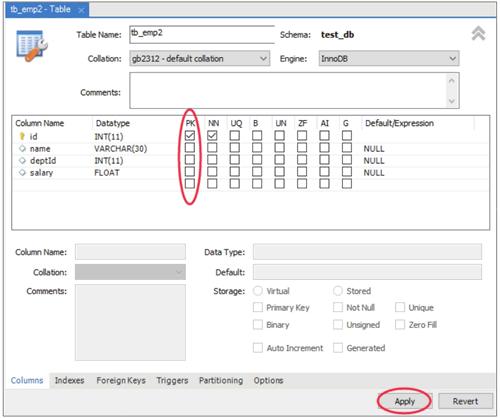
Task: Open the Engine InnoDB dropdown
Action: pyautogui.click(x=389, y=58)
